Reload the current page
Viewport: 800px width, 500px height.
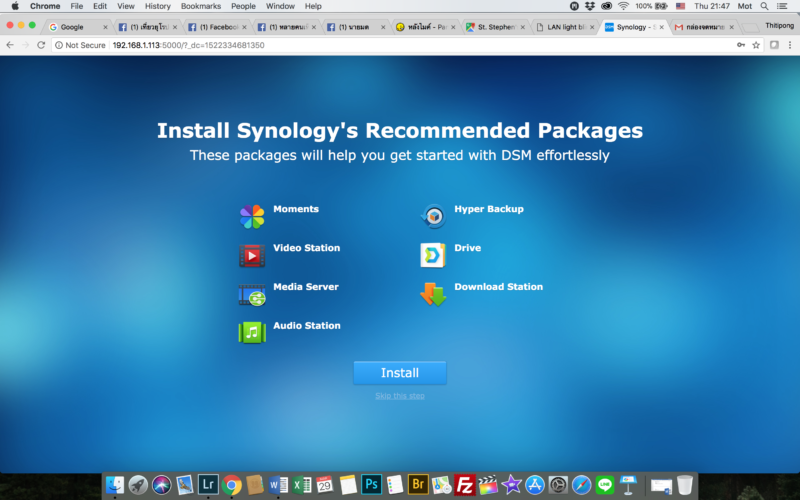(x=41, y=45)
